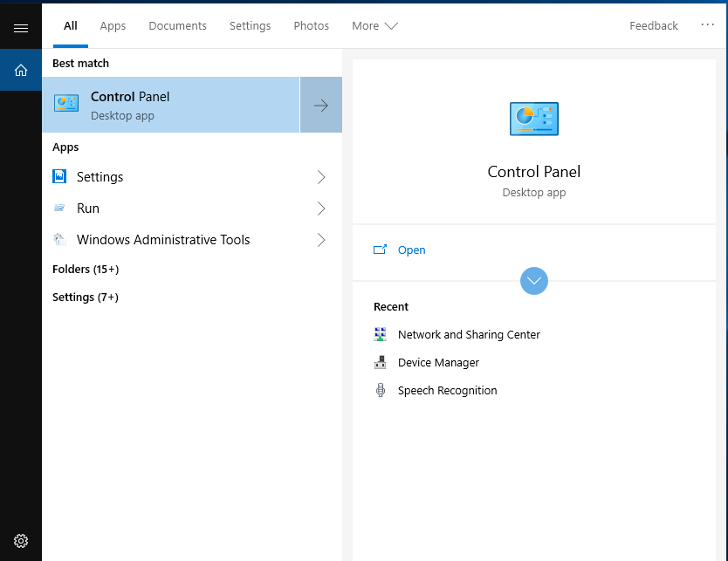Expand more actions with blue chevron circle
728x561 pixels.
pyautogui.click(x=534, y=281)
